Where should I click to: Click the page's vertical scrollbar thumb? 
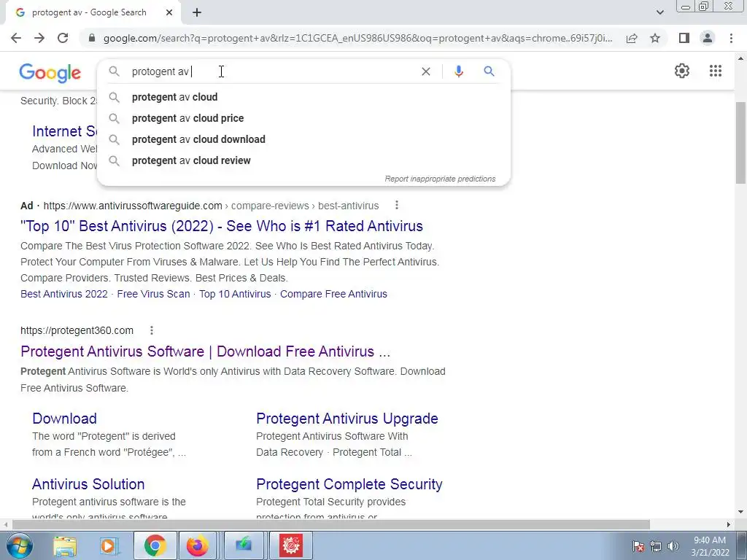click(x=740, y=142)
